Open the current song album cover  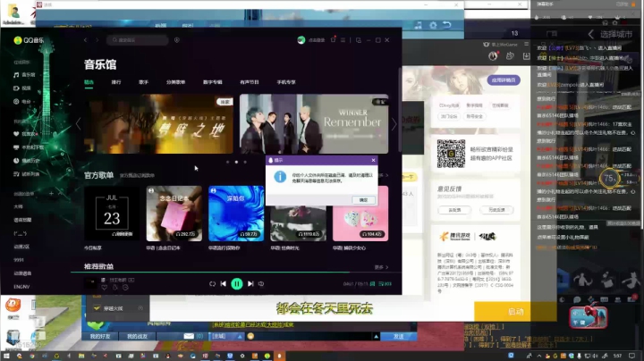[x=90, y=283]
